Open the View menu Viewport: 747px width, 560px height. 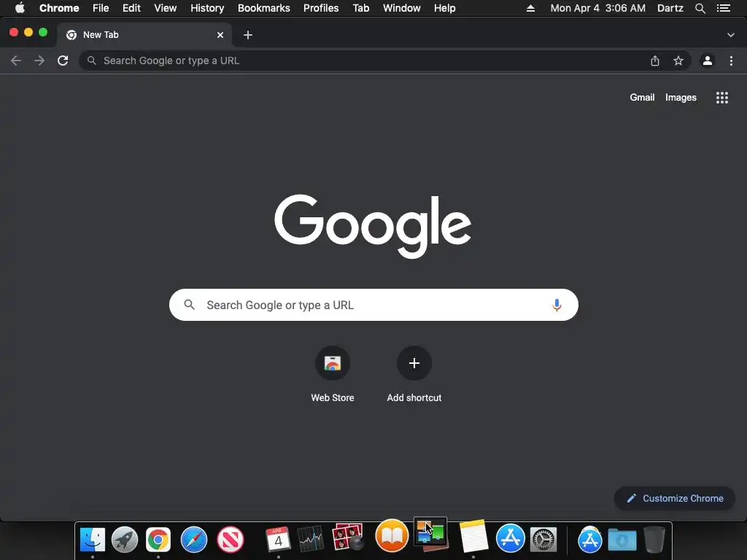pyautogui.click(x=166, y=8)
